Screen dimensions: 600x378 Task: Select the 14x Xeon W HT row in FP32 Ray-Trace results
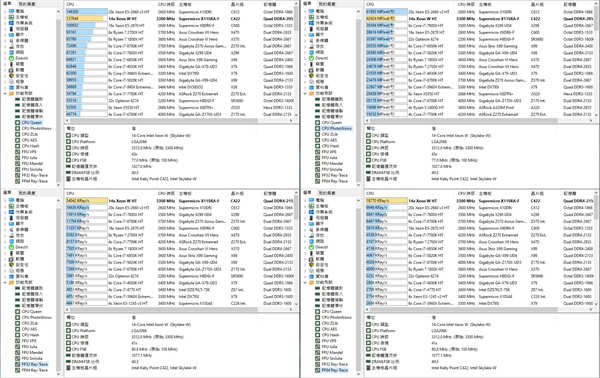180,200
